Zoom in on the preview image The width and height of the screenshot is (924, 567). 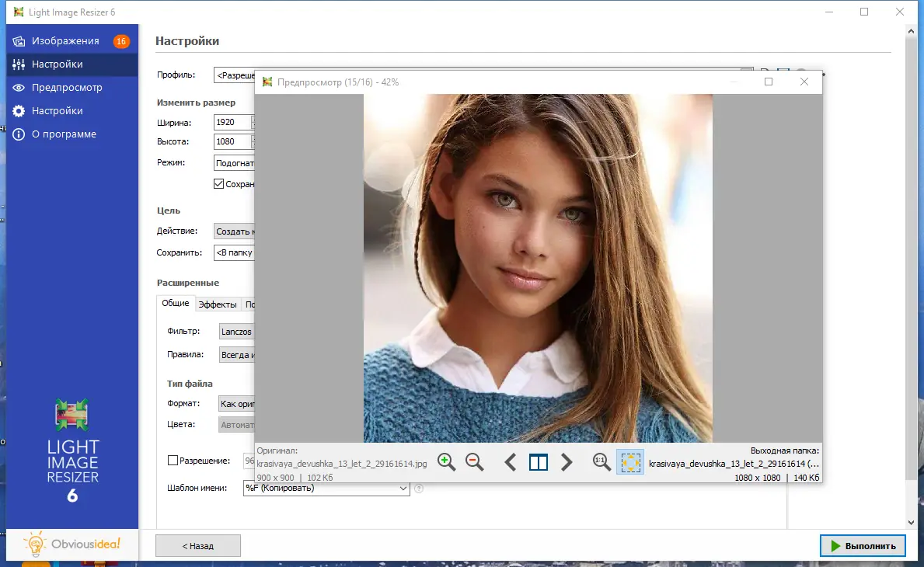(446, 461)
